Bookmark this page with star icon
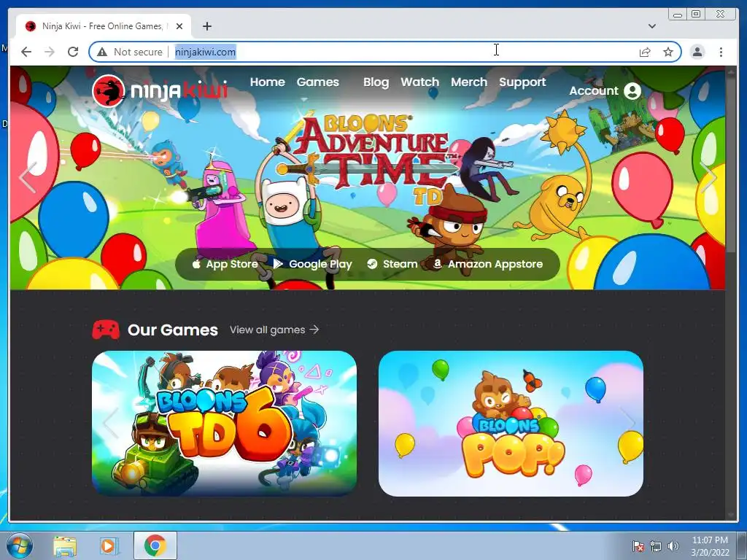 pyautogui.click(x=668, y=52)
